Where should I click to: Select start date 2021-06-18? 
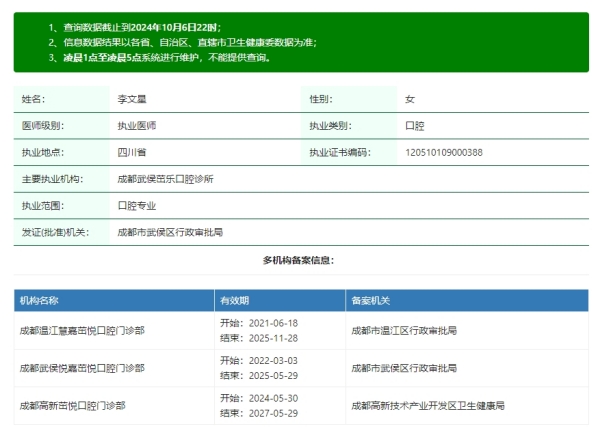click(273, 323)
